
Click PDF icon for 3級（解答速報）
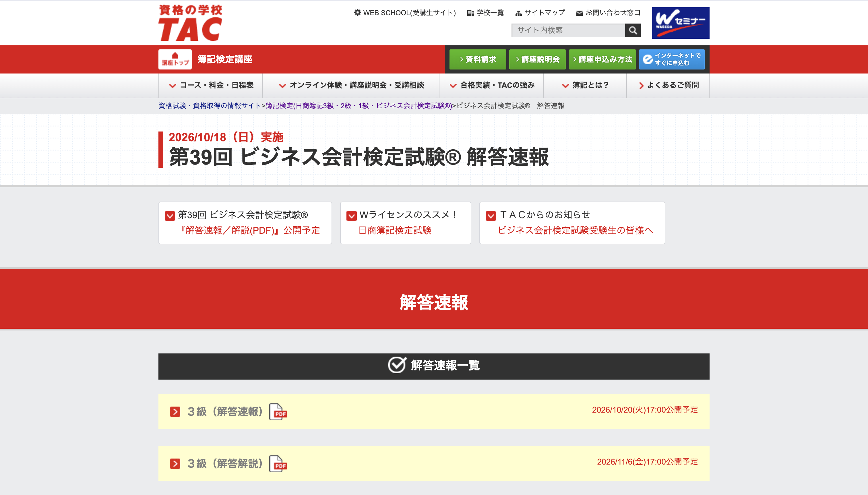[278, 412]
